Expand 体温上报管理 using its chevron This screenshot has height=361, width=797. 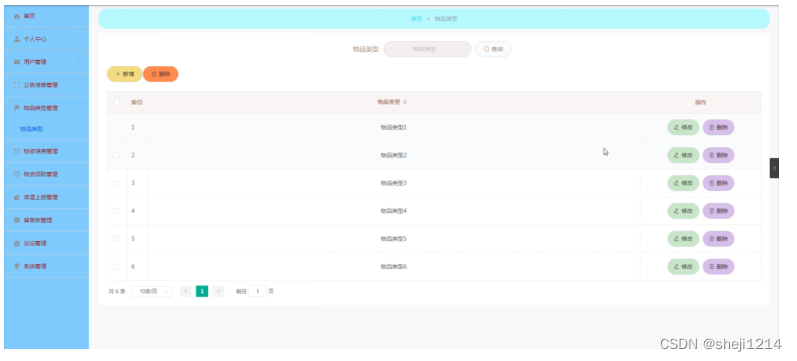(79, 197)
